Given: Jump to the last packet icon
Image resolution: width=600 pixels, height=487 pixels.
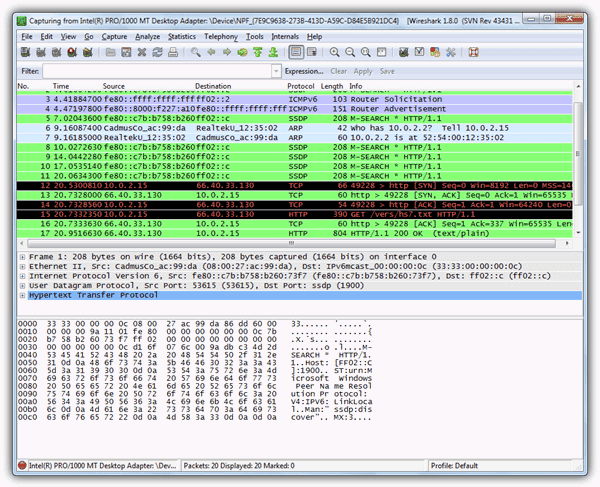Looking at the screenshot, I should click(x=273, y=52).
